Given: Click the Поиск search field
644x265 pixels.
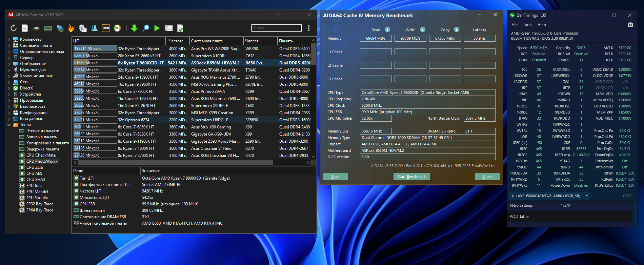Looking at the screenshot, I should click(277, 28).
